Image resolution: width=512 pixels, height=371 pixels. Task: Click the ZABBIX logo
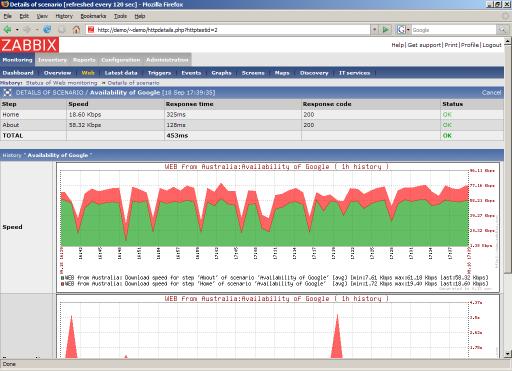30,45
